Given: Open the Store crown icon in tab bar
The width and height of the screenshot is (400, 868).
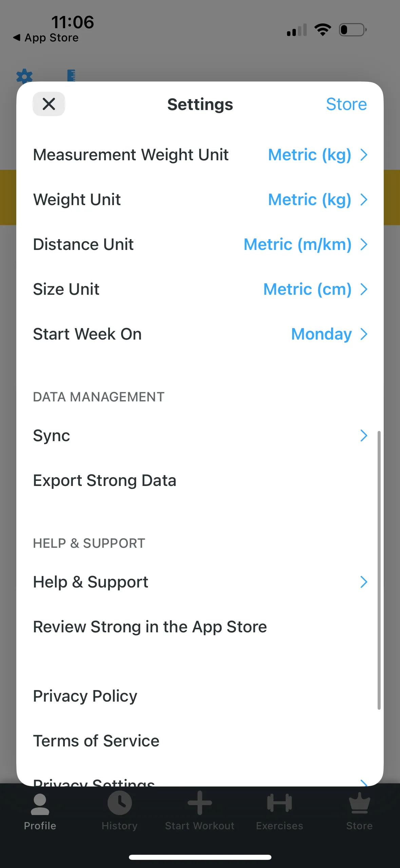Looking at the screenshot, I should (359, 803).
